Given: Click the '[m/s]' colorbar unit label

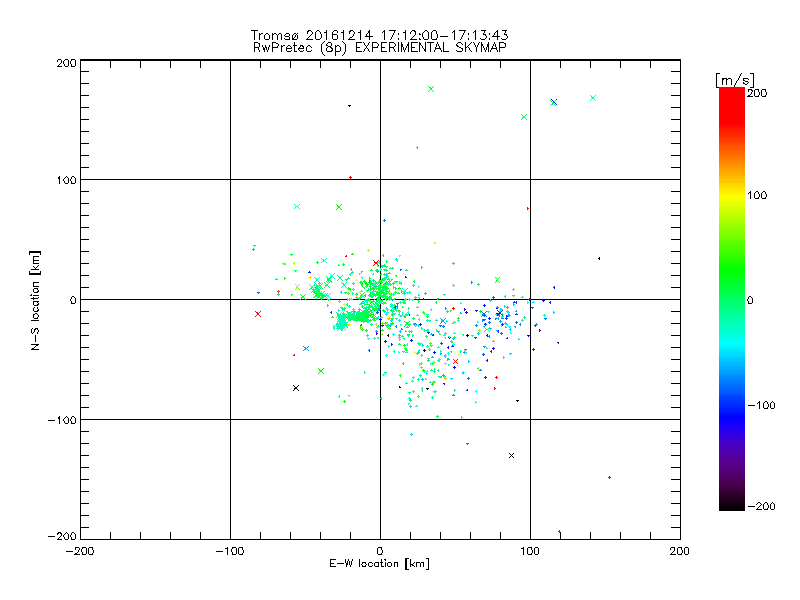Looking at the screenshot, I should [734, 80].
